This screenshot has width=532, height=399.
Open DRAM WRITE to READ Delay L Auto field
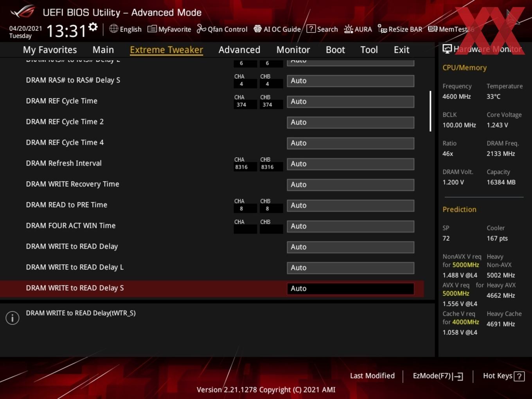pyautogui.click(x=350, y=268)
